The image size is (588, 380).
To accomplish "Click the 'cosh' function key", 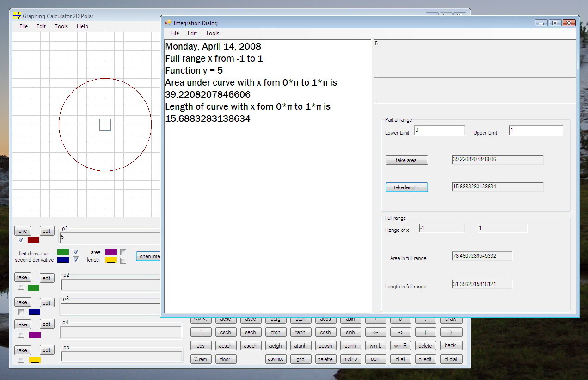I will pos(325,332).
